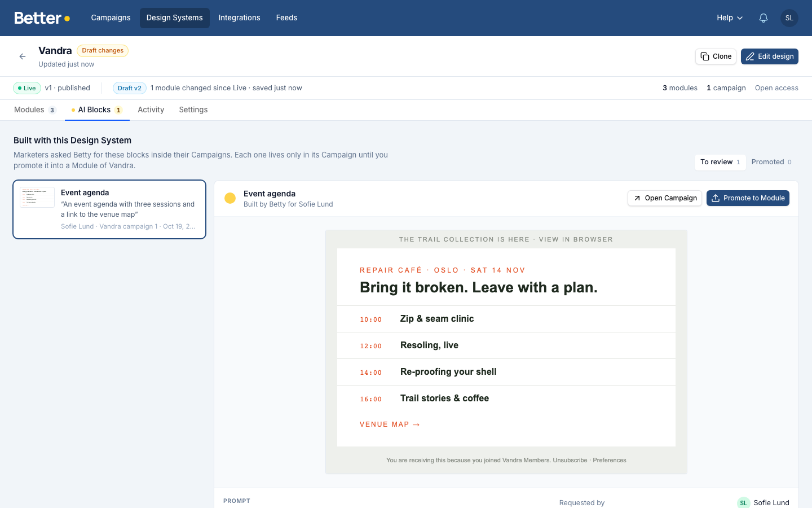Viewport: 812px width, 508px height.
Task: Promote the block to a Module
Action: [748, 198]
